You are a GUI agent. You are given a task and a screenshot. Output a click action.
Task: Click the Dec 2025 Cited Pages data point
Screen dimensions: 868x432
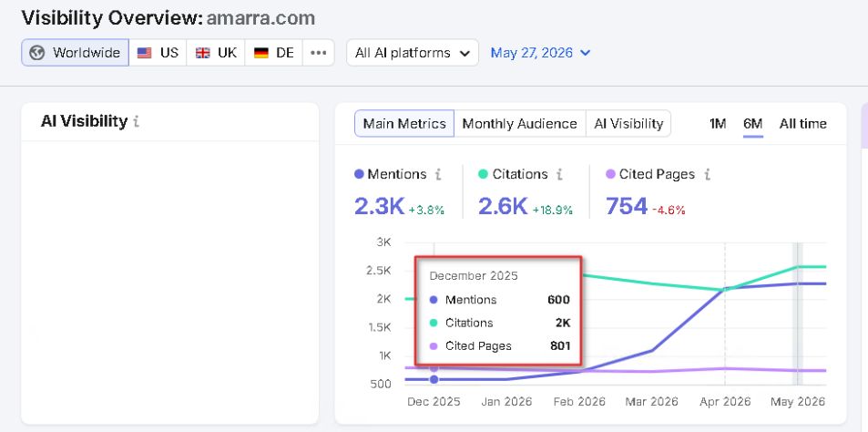(434, 368)
